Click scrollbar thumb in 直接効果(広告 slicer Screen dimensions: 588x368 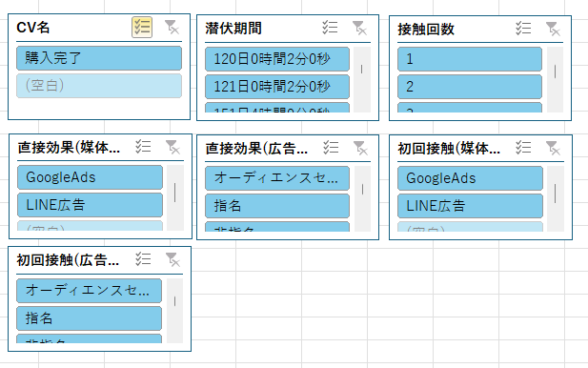click(x=363, y=190)
